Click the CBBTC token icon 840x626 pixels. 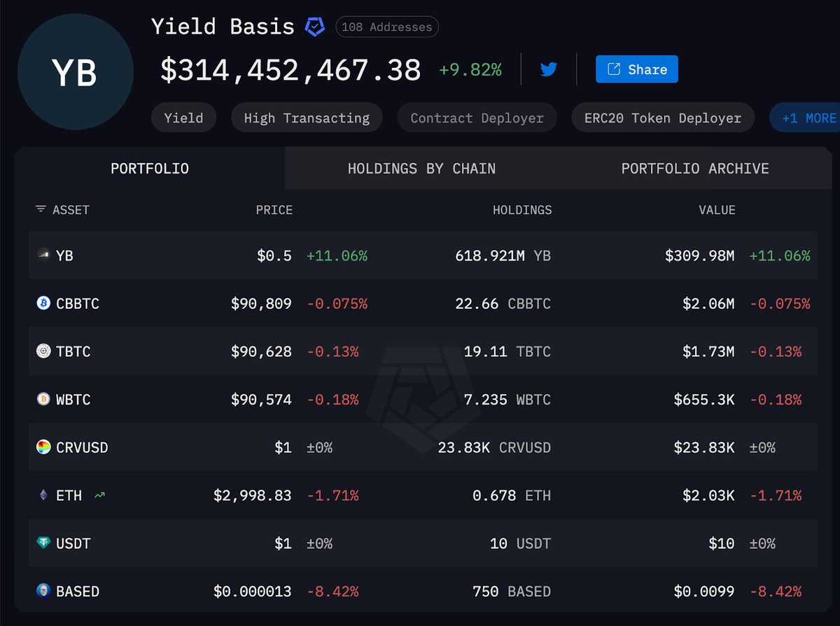(43, 303)
